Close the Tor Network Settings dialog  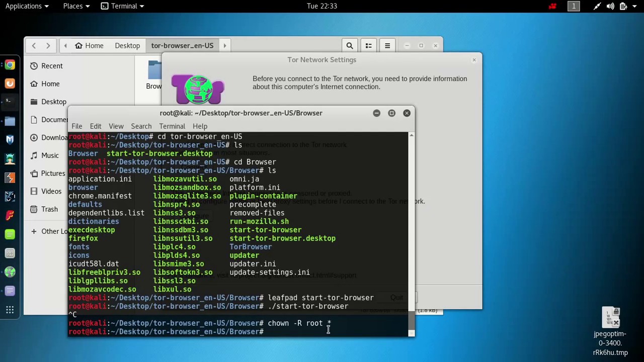(474, 60)
